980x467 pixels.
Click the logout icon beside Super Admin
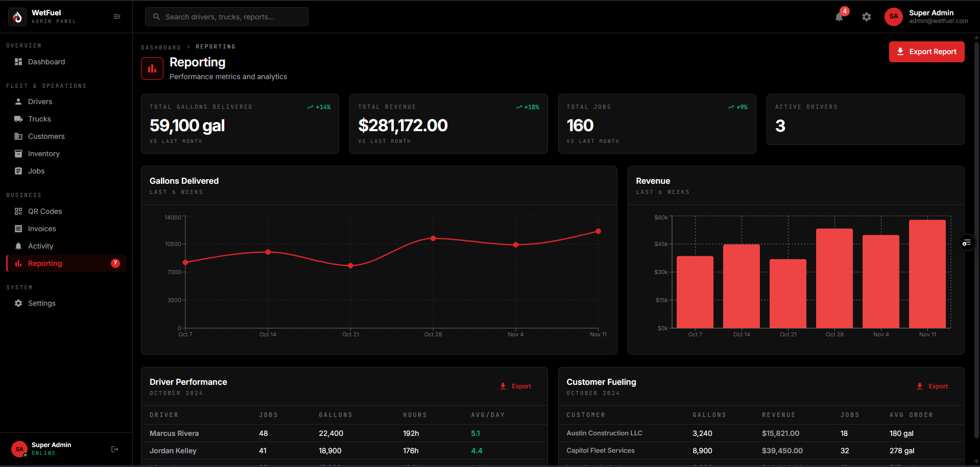(x=115, y=449)
